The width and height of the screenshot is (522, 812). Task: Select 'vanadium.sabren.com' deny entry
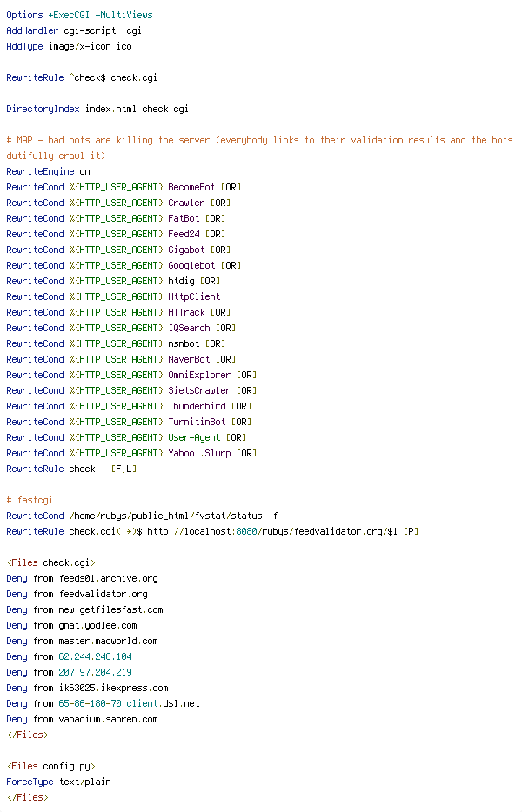(x=108, y=719)
